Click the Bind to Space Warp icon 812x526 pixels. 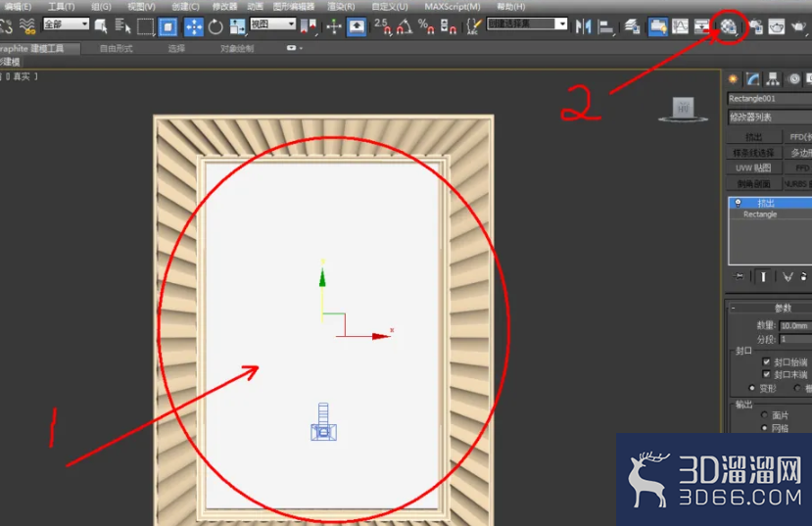tap(26, 25)
